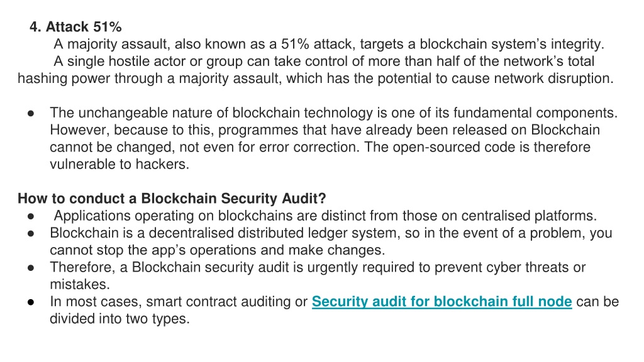Click the bullet before 'Blockchain is a decentralised'
The image size is (644, 362).
[31, 234]
